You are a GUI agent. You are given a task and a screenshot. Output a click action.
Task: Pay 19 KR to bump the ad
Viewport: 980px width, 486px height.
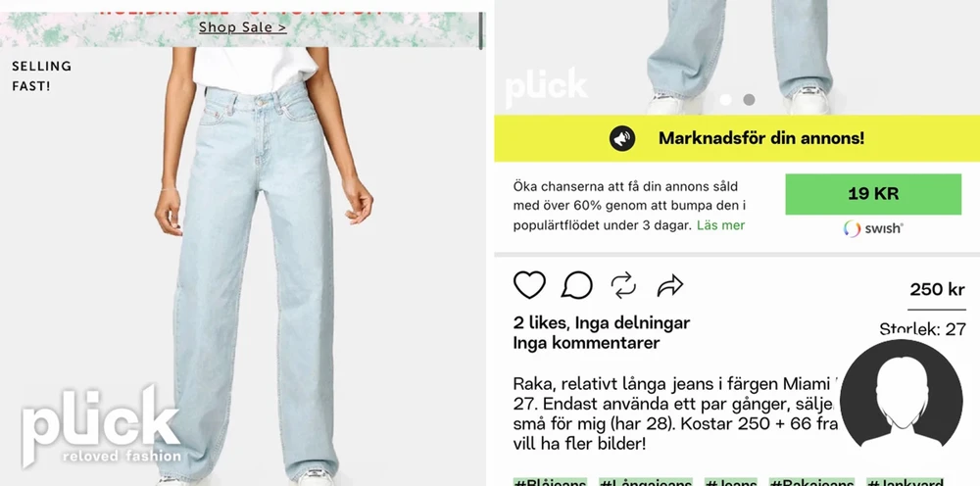pos(873,194)
